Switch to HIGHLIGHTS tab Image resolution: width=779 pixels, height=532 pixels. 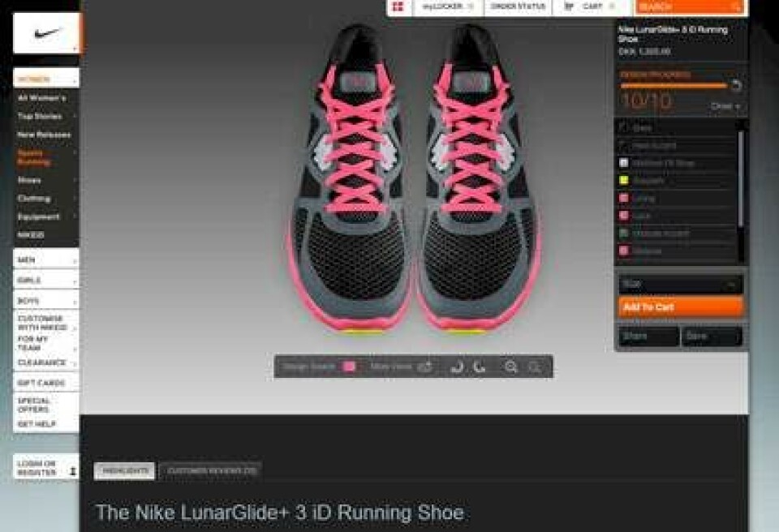[124, 470]
